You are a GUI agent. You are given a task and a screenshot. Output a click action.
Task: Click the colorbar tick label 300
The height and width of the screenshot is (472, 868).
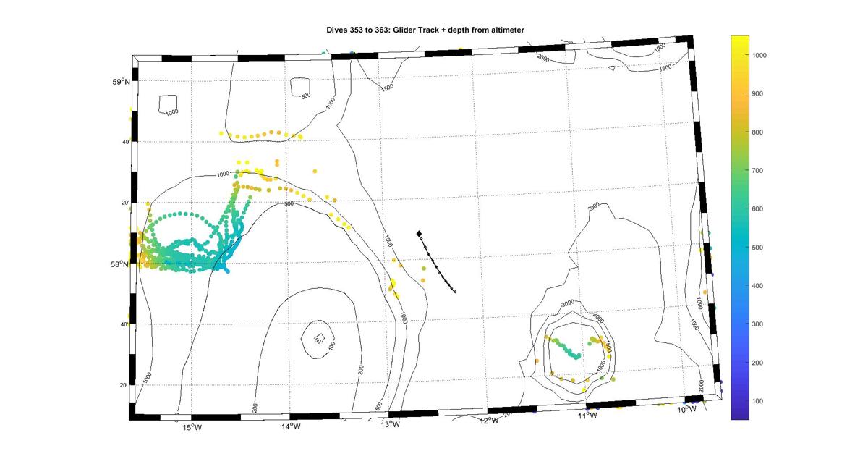(758, 324)
